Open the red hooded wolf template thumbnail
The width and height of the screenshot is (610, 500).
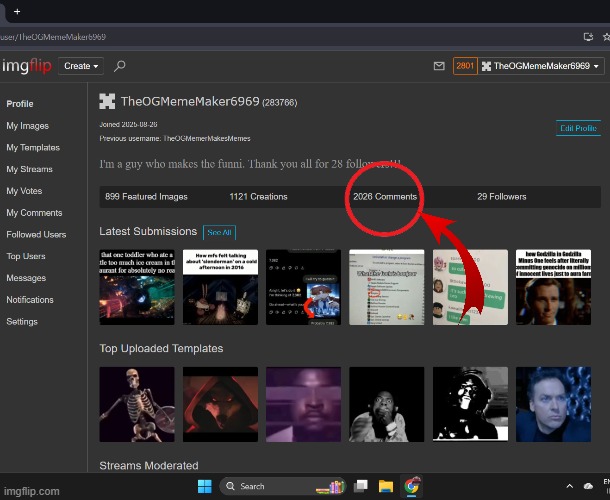click(220, 404)
